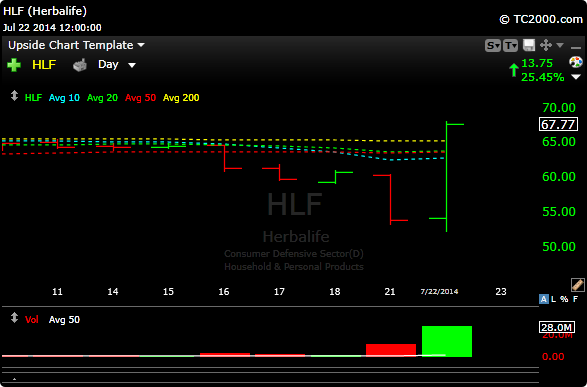This screenshot has width=587, height=387.
Task: Click the small expander arrow at the bottom left
Action: (14, 380)
